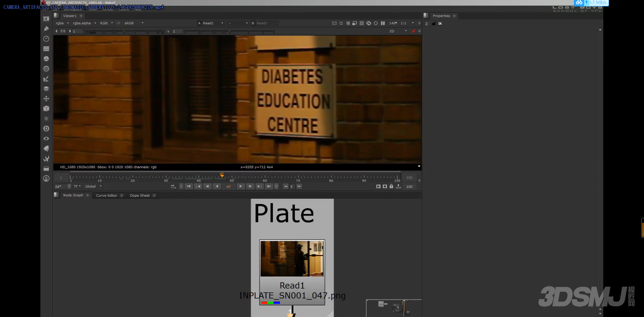Viewport: 644px width, 317px height.
Task: Step back one frame
Action: (208, 186)
